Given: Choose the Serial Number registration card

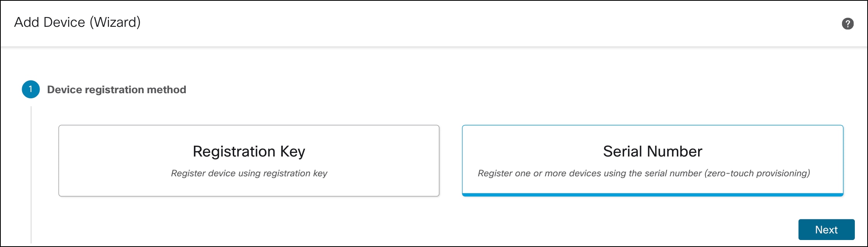Looking at the screenshot, I should click(x=652, y=160).
